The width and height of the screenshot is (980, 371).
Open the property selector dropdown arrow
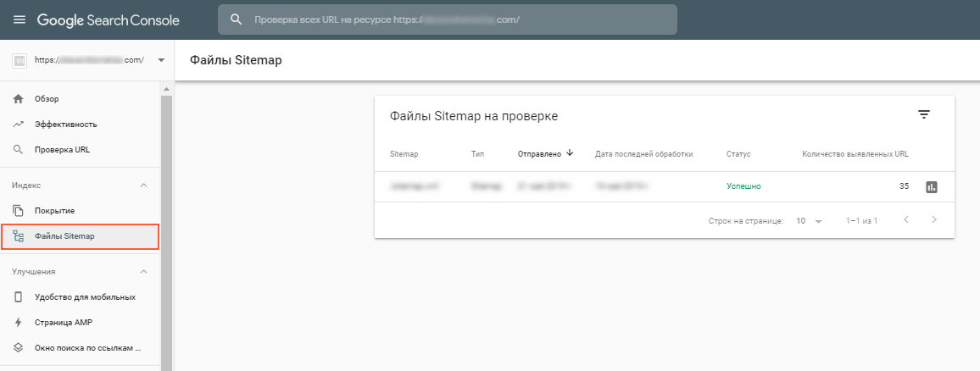[x=161, y=61]
